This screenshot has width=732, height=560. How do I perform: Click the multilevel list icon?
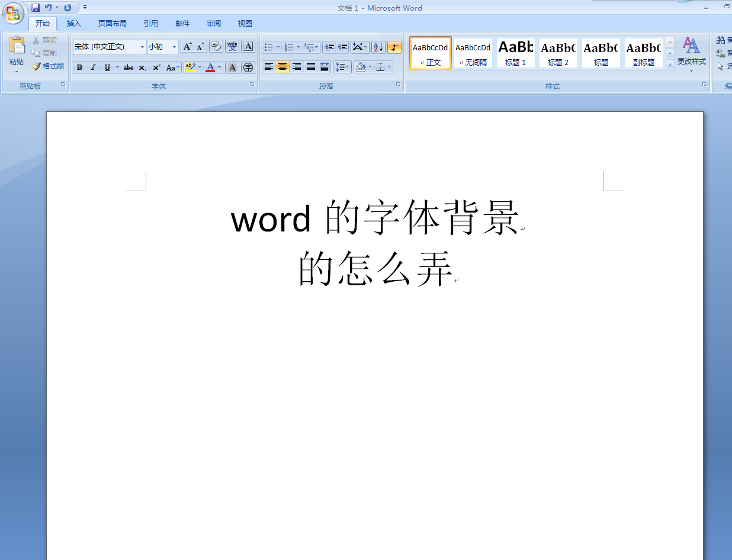(309, 47)
